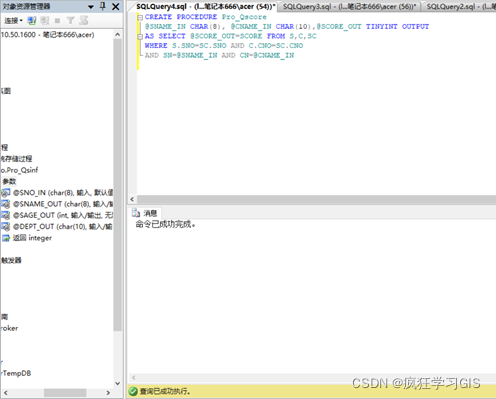Collapse the CREATE PROCEDURE code block
The image size is (496, 399).
140,17
